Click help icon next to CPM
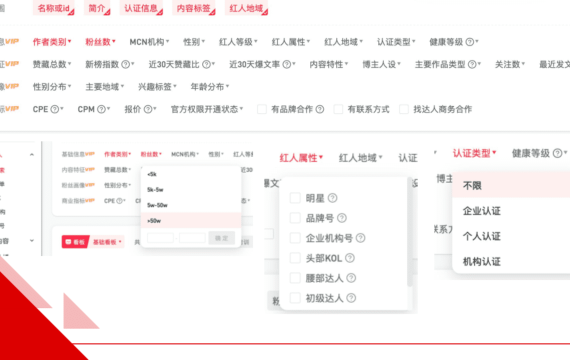This screenshot has height=360, width=570. [x=101, y=109]
